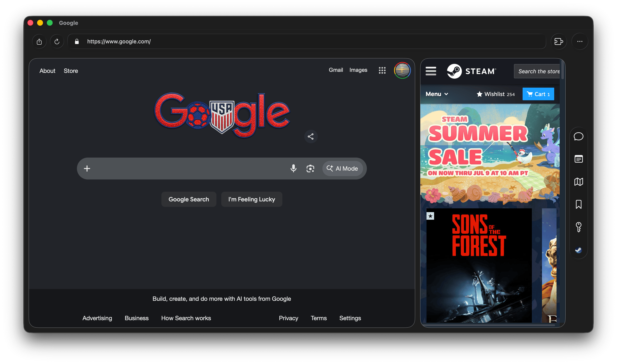Open the Steam Wishlist

495,94
